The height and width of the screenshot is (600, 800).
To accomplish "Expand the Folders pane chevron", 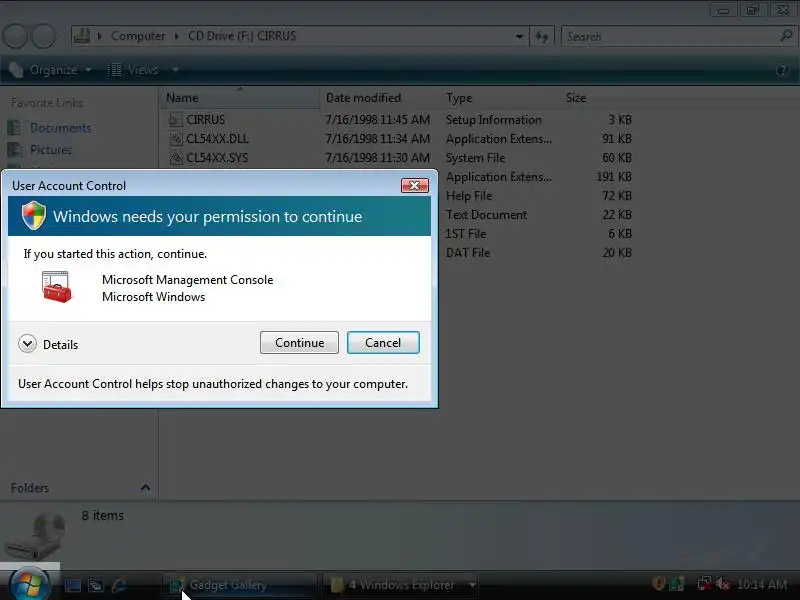I will (x=145, y=488).
